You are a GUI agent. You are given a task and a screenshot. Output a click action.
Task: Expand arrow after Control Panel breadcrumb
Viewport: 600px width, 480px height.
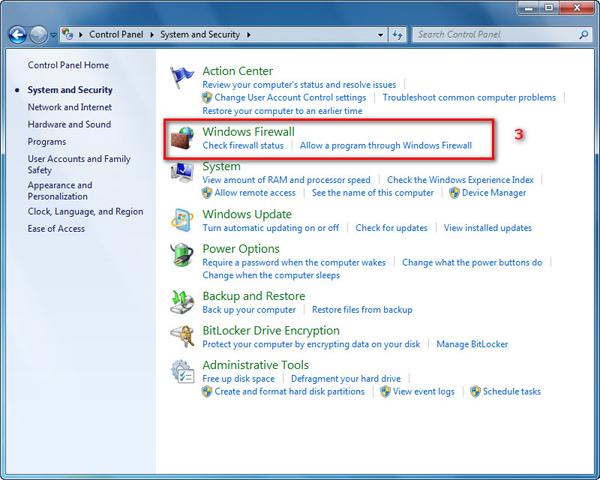pos(152,35)
